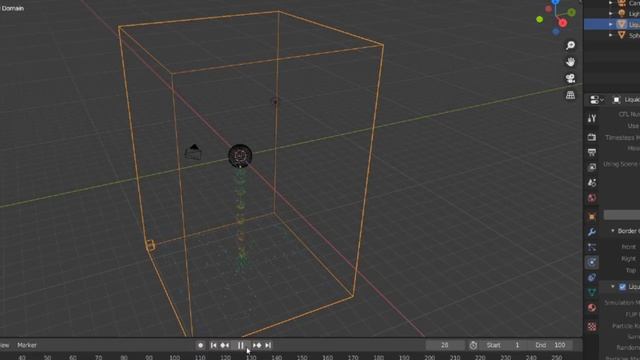Open the properties editor type dropdown
Viewport: 640px width, 360px height.
coord(596,100)
